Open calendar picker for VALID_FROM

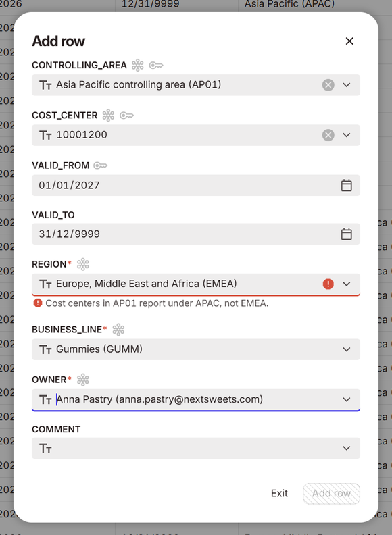tap(347, 185)
